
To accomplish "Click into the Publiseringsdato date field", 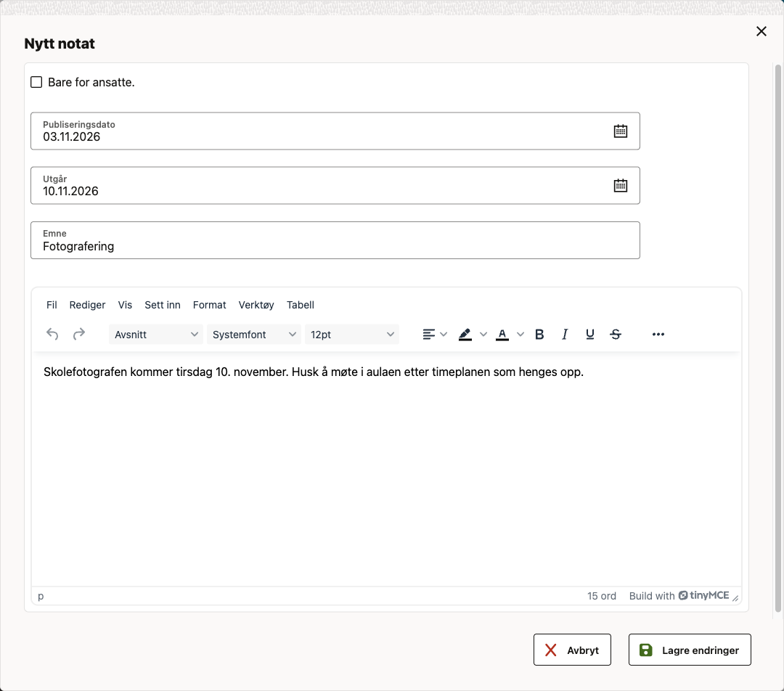I will [x=335, y=131].
